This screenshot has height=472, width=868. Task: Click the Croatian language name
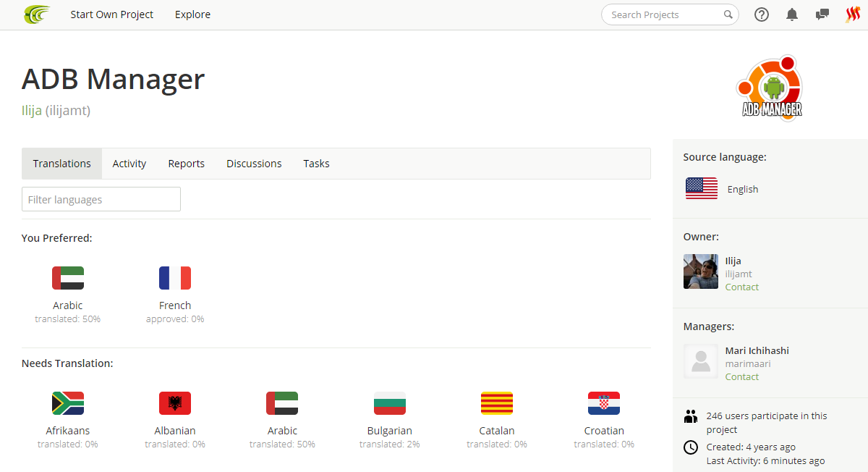604,431
